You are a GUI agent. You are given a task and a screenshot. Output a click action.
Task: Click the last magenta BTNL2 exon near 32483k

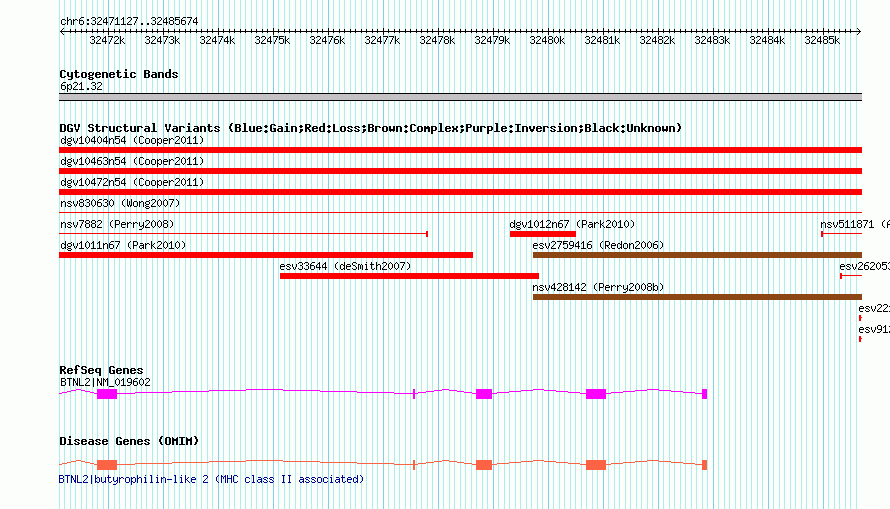(x=704, y=394)
